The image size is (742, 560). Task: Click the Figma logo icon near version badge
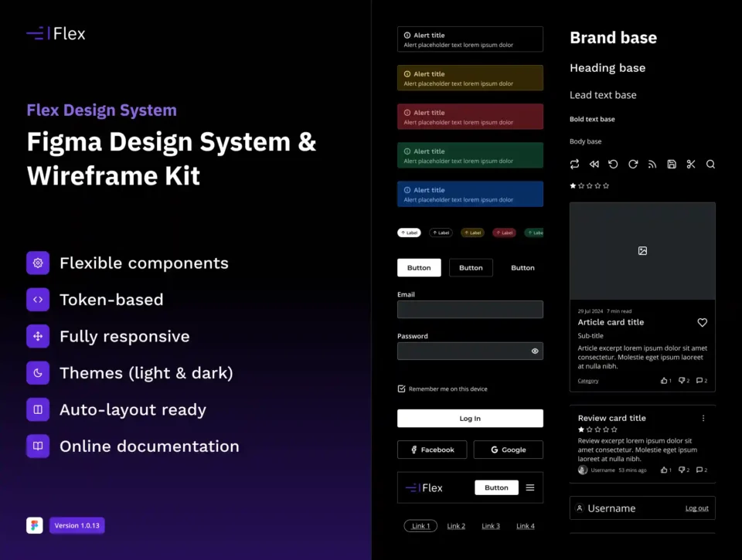[x=35, y=525]
